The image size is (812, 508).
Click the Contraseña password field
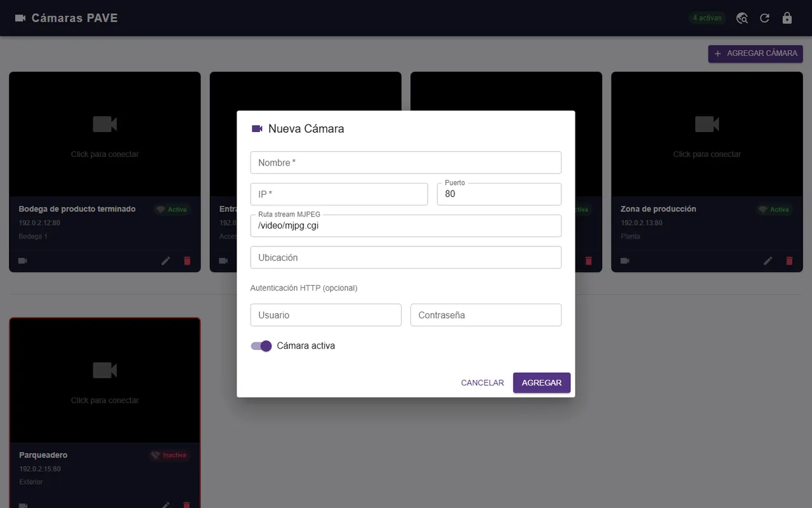tap(486, 315)
